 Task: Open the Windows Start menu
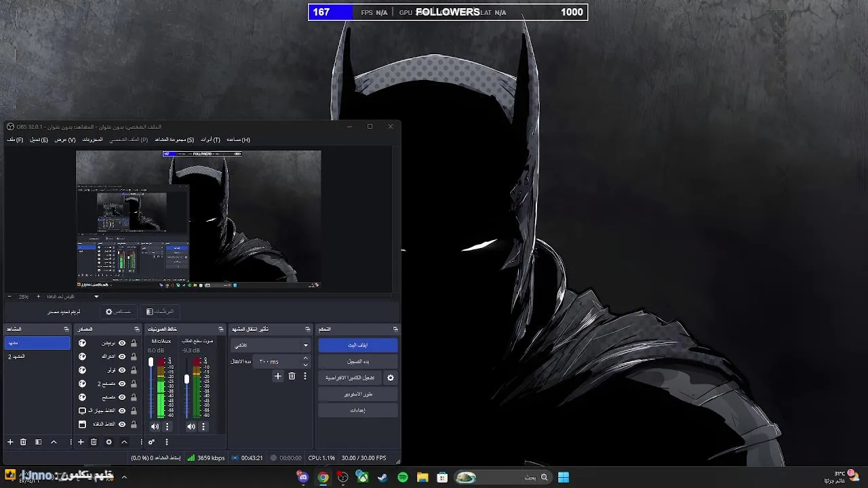(564, 477)
